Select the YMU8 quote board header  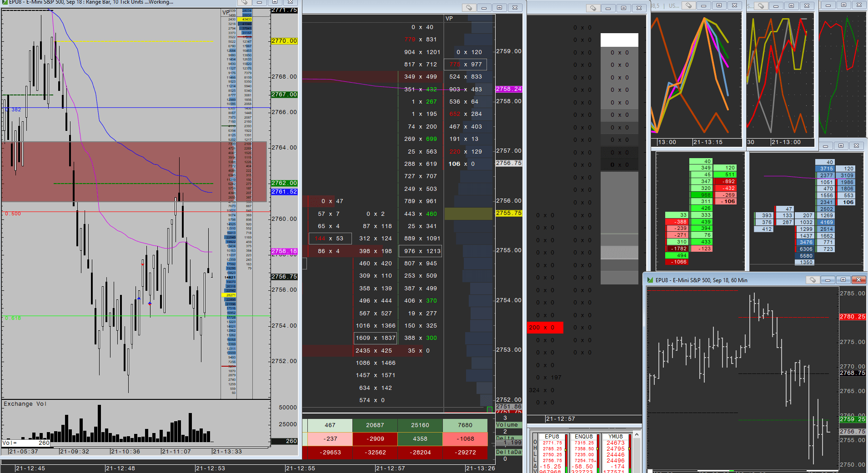click(x=615, y=436)
